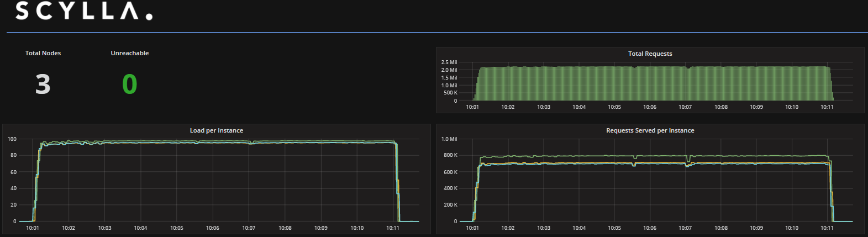Open the Load per Instance title menu
The width and height of the screenshot is (868, 237).
217,130
